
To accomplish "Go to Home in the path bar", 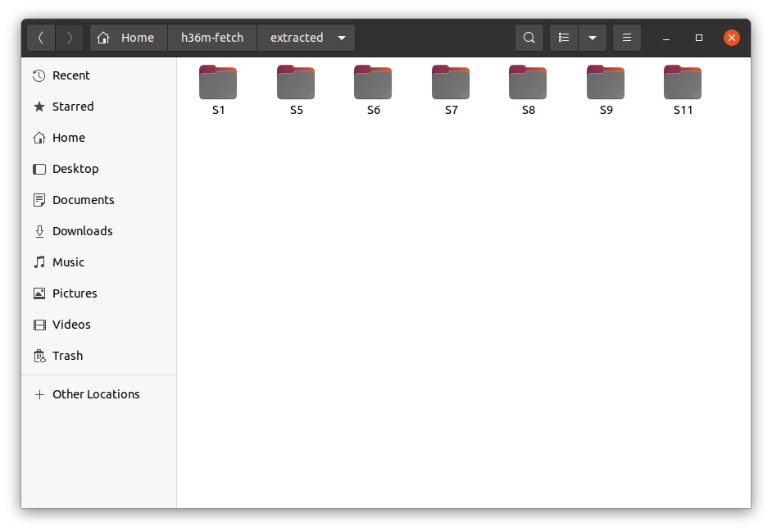I will click(129, 38).
